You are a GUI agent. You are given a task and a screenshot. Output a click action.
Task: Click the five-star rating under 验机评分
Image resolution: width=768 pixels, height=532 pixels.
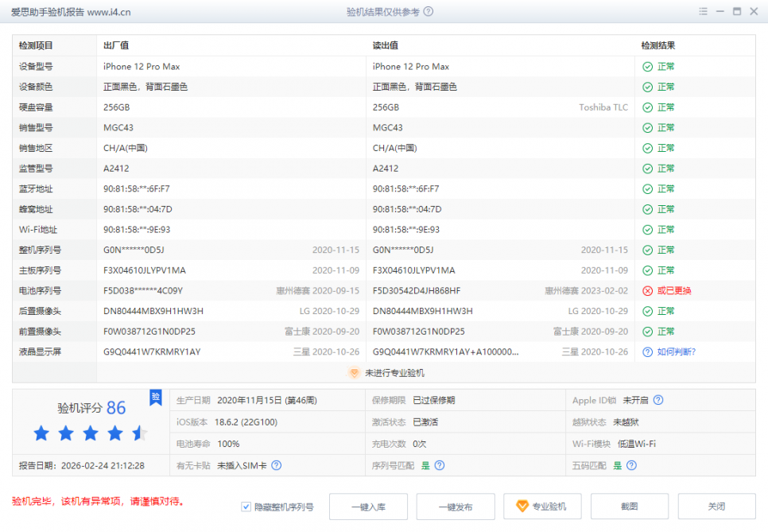click(91, 433)
